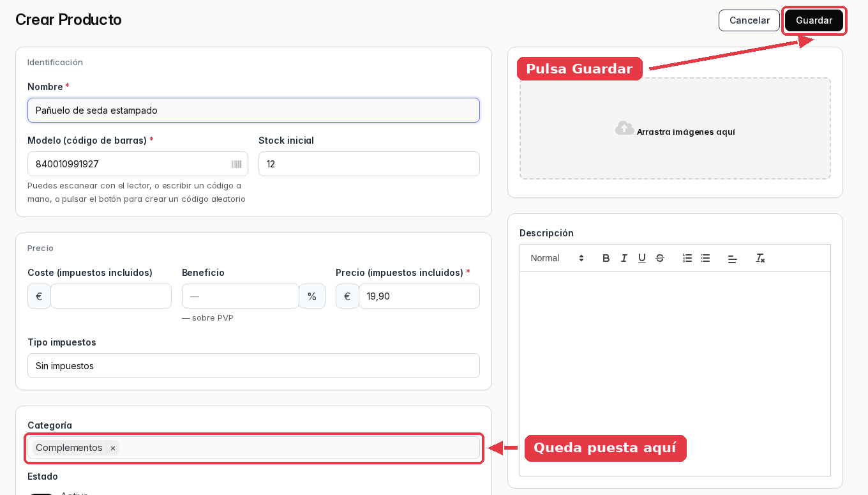Click the Beneficio percentage field
Viewport: 868px width, 495px height.
coord(241,296)
